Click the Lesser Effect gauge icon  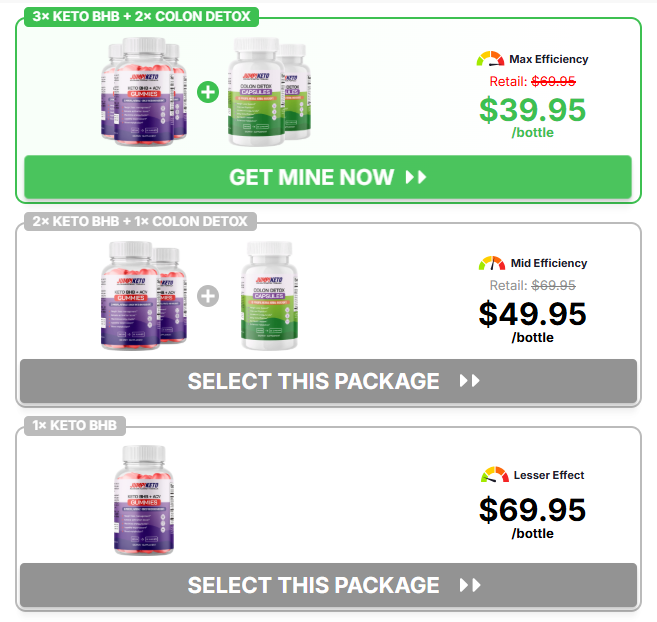(x=494, y=474)
